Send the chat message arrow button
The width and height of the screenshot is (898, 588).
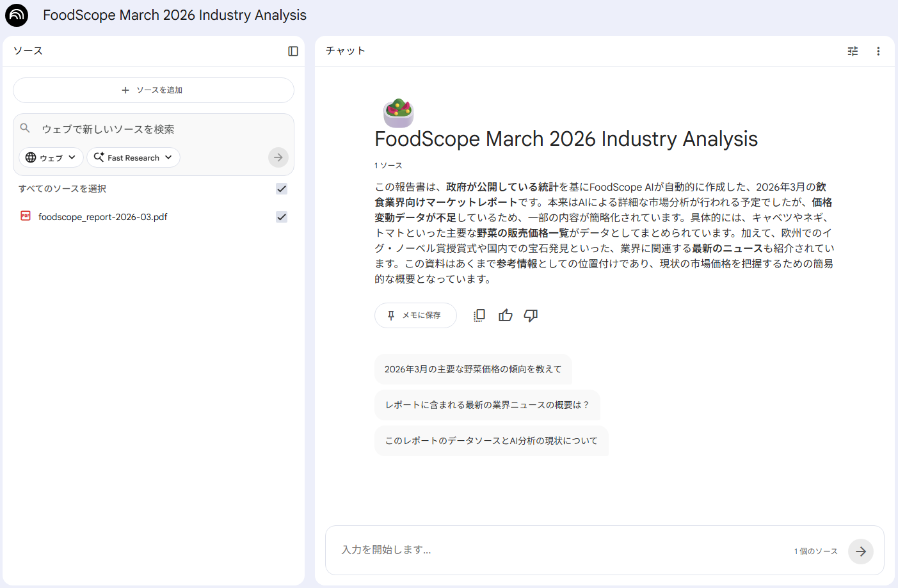point(861,552)
